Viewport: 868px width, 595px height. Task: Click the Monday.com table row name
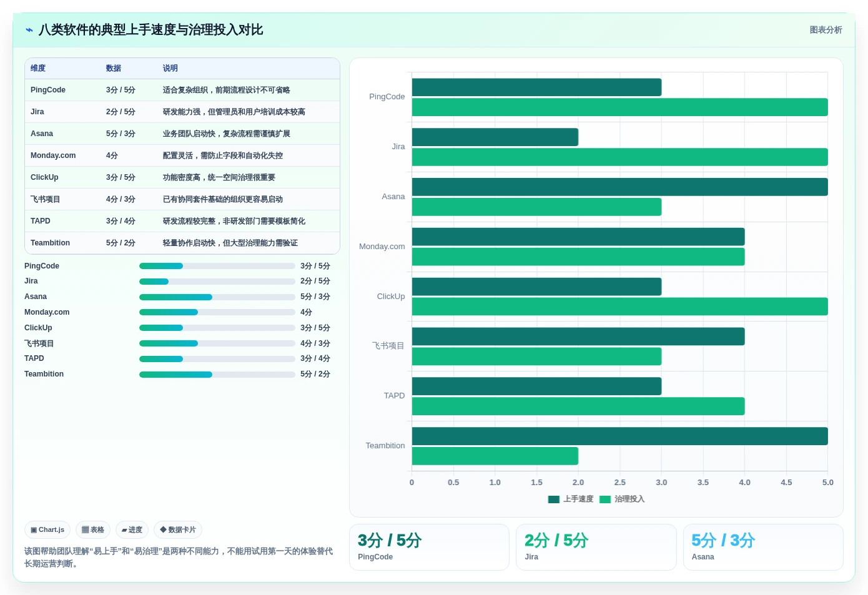(53, 155)
